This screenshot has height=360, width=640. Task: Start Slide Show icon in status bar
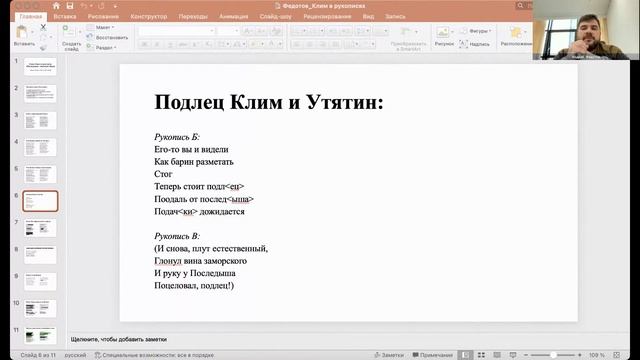coord(513,355)
